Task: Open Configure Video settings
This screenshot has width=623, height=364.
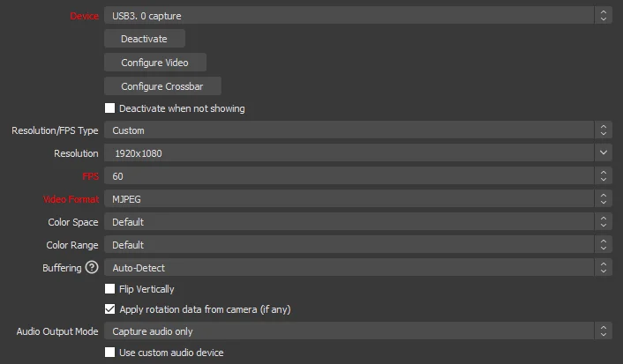Action: pyautogui.click(x=154, y=63)
